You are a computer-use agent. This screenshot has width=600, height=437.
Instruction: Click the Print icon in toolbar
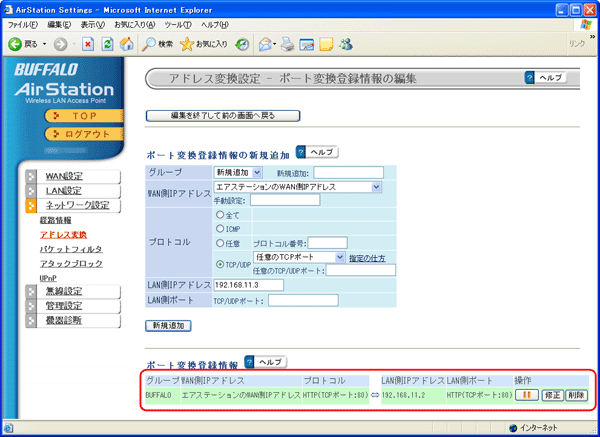[288, 44]
